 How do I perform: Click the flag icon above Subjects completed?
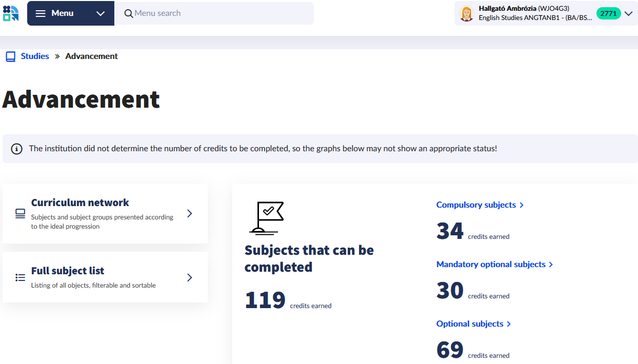tap(266, 218)
